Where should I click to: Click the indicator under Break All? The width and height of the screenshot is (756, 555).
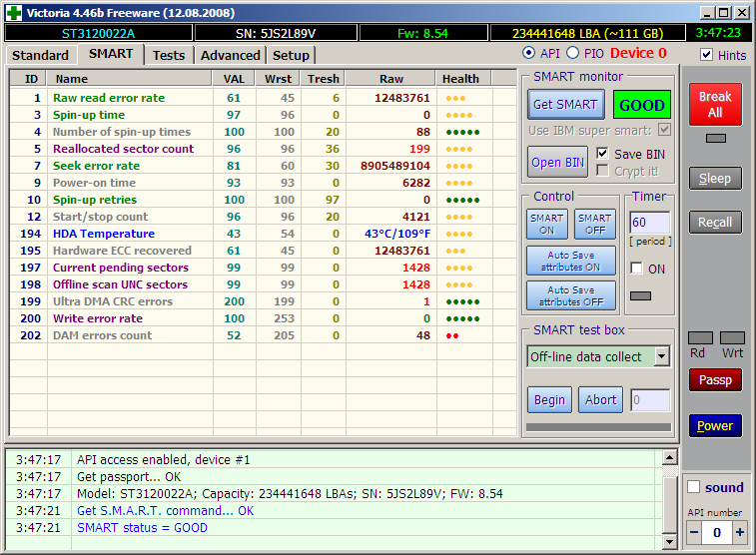click(715, 139)
